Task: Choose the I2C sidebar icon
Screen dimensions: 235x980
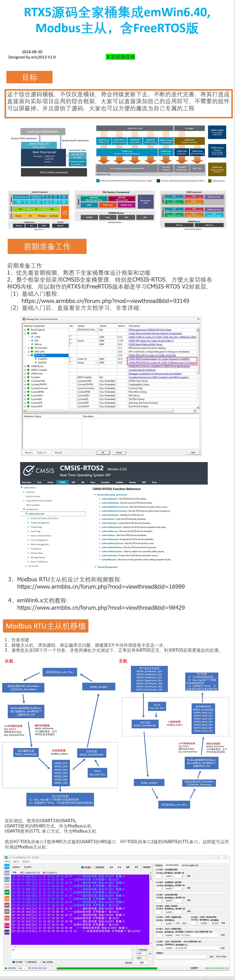Action: pos(7,905)
